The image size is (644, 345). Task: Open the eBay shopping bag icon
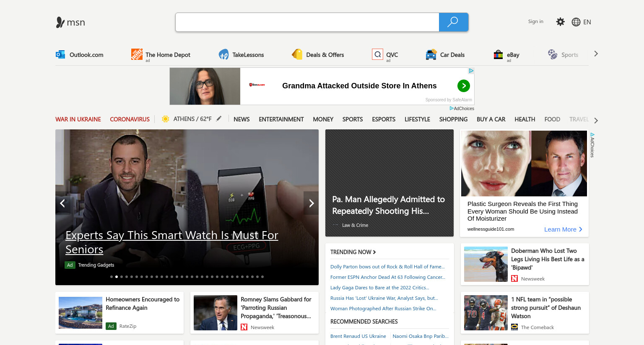(x=498, y=54)
